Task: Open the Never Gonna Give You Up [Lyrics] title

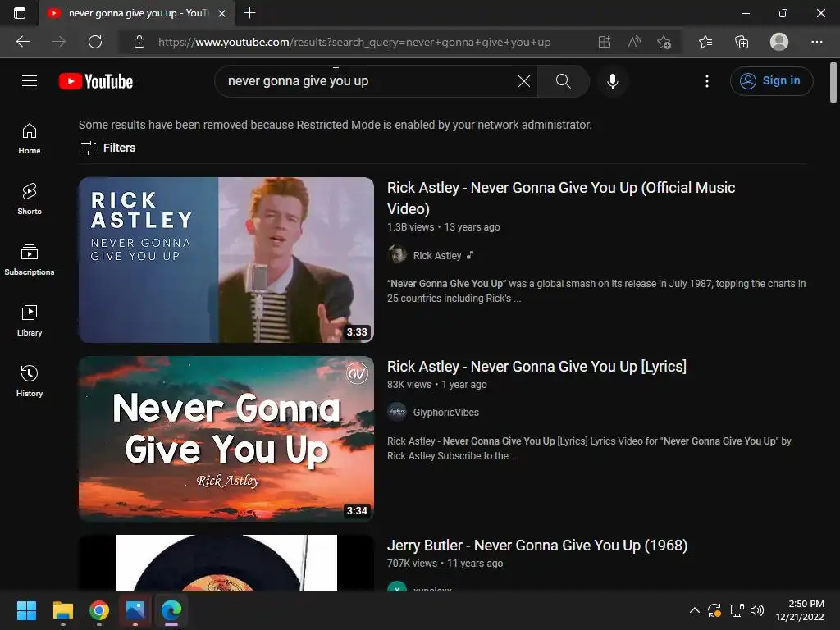Action: coord(536,367)
